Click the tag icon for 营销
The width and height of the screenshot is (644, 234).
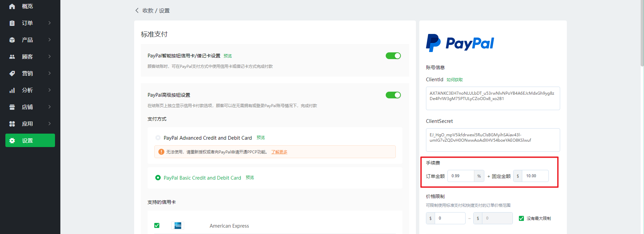click(x=12, y=74)
